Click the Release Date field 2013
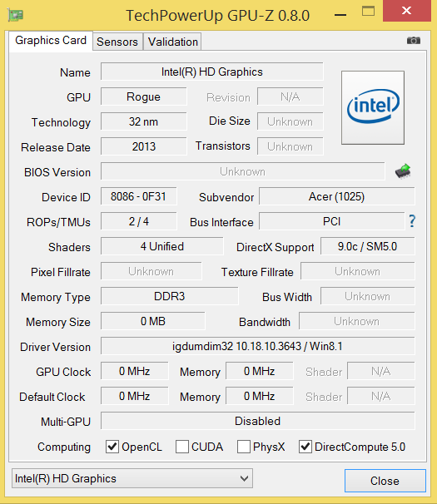The image size is (437, 504). 143,146
